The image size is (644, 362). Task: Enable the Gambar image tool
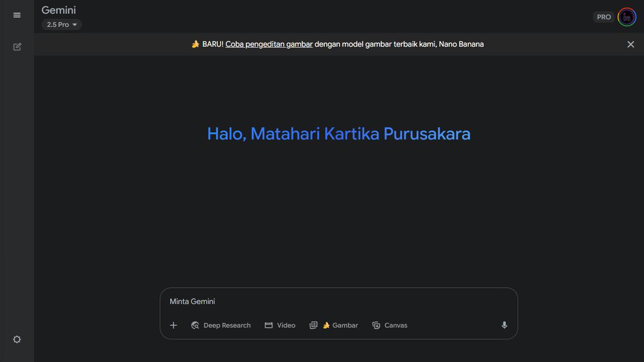point(334,325)
